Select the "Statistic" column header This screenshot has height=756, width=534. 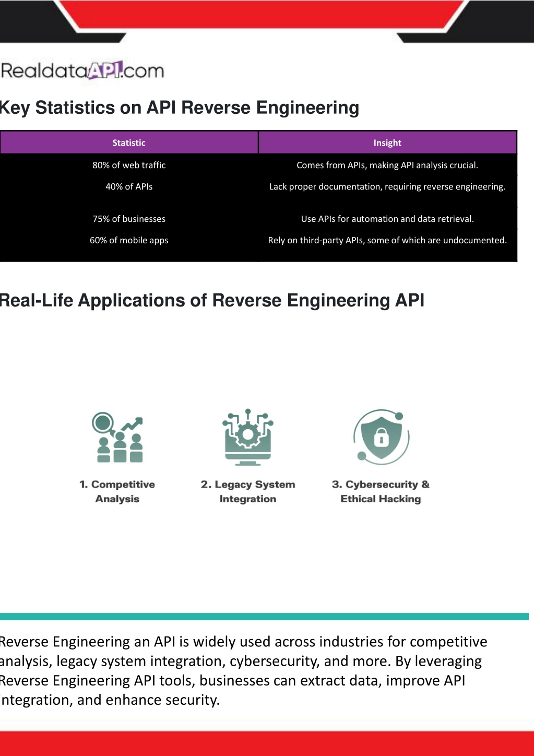pos(129,143)
